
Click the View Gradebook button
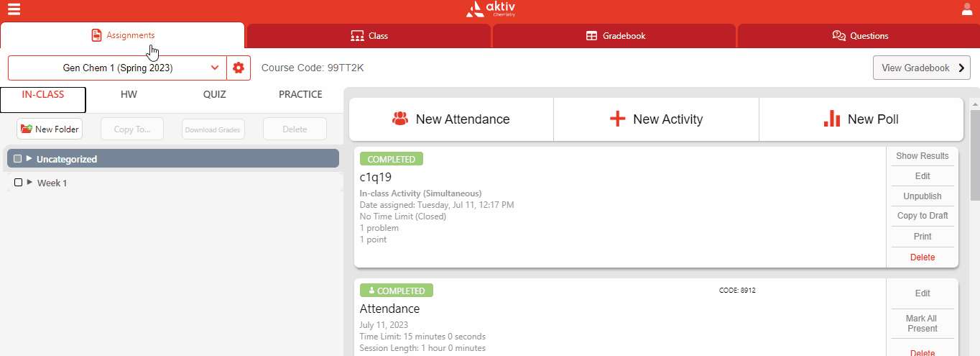pos(921,68)
